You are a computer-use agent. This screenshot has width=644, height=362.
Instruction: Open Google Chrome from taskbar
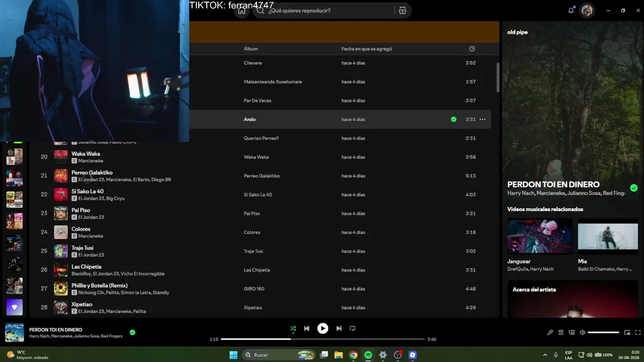pyautogui.click(x=354, y=355)
